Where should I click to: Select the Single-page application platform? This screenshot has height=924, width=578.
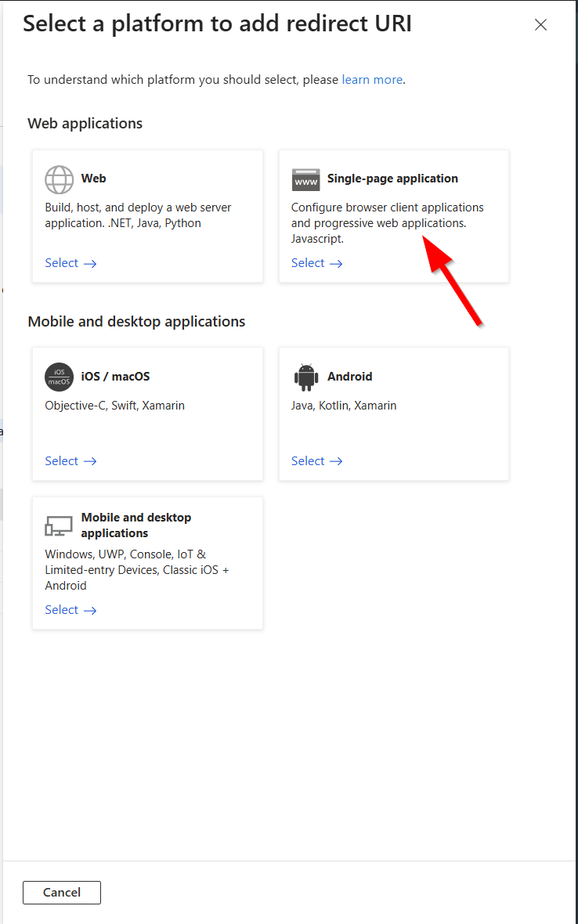coord(317,263)
